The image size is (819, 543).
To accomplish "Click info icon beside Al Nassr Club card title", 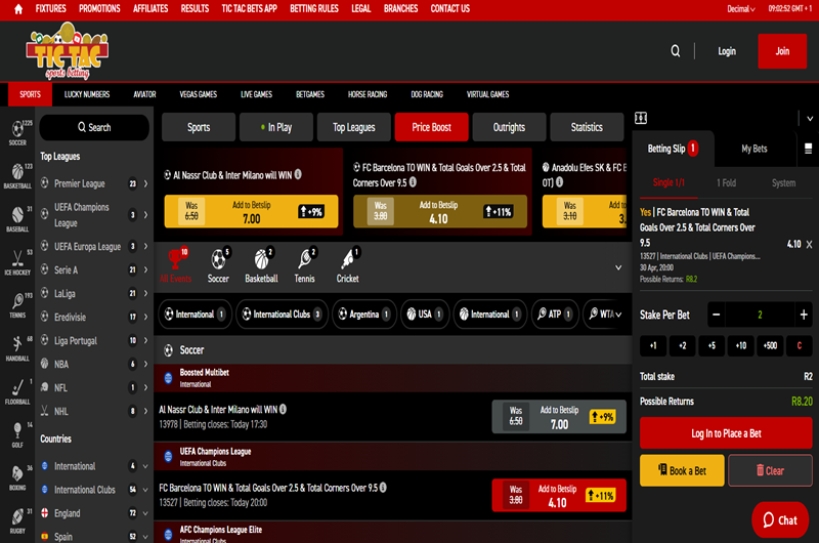I will [298, 174].
